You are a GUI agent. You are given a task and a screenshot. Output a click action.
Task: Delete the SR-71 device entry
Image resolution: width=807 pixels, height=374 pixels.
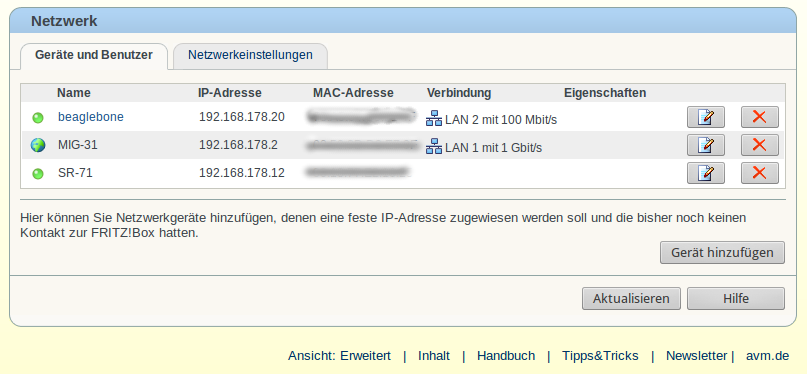click(760, 173)
